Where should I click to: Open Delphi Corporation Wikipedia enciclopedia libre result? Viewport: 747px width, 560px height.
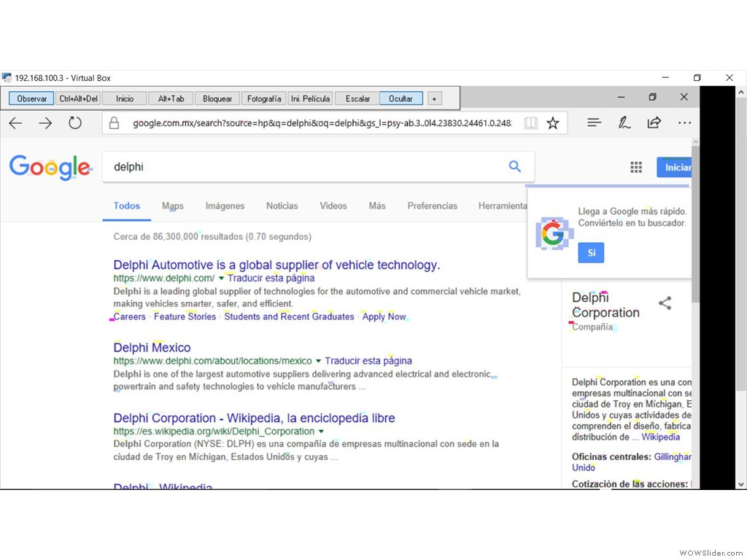[x=255, y=418]
